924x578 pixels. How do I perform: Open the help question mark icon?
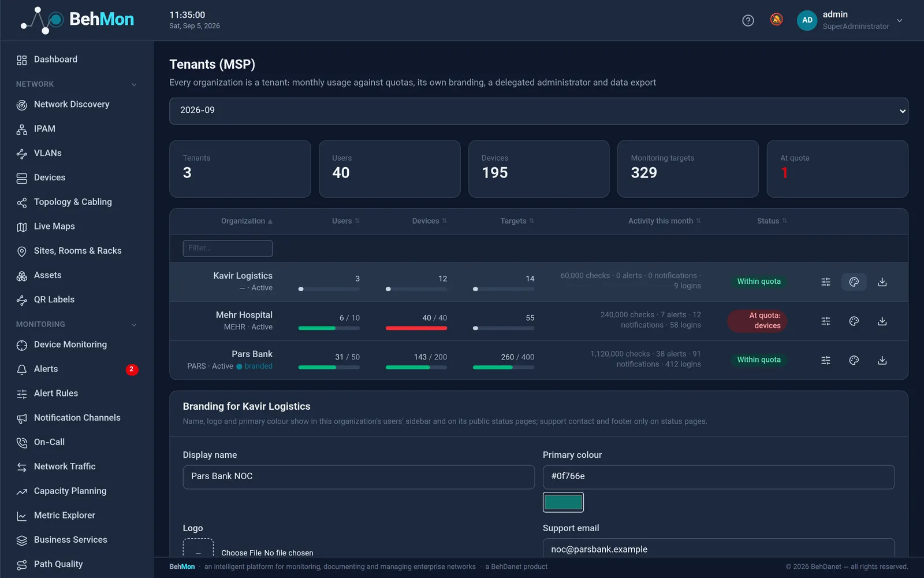point(748,20)
